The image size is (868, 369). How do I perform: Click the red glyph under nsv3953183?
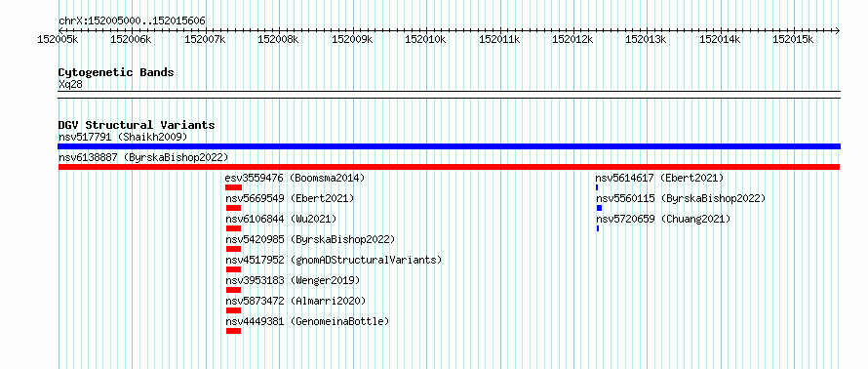coord(234,290)
